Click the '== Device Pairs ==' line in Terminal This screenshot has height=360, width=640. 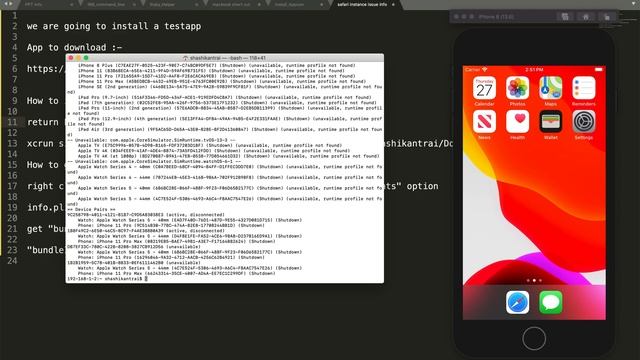91,209
